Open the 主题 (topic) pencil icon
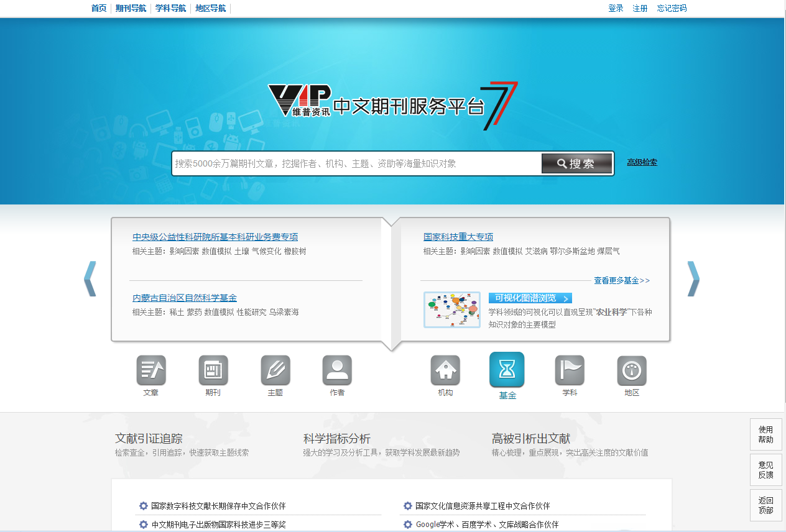The width and height of the screenshot is (786, 532). pyautogui.click(x=275, y=370)
